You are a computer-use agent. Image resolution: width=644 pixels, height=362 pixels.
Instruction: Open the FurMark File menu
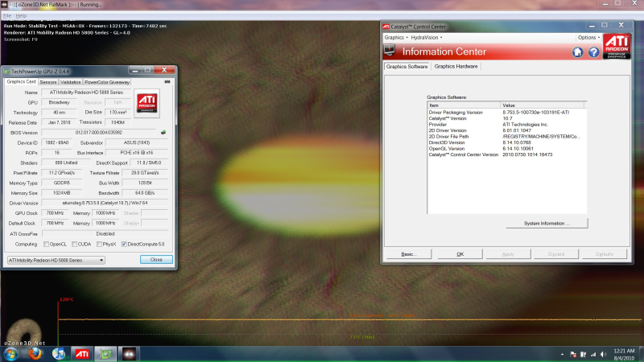(x=7, y=15)
